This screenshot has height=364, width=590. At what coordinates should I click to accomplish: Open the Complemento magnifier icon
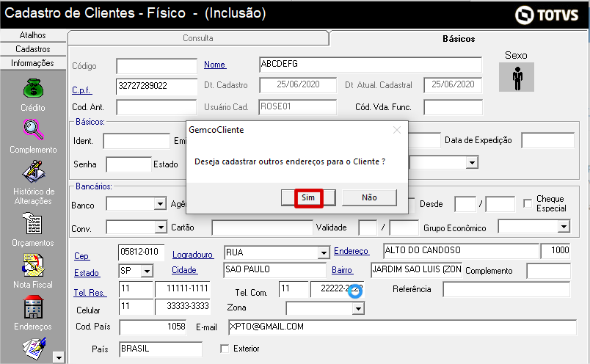(x=34, y=129)
